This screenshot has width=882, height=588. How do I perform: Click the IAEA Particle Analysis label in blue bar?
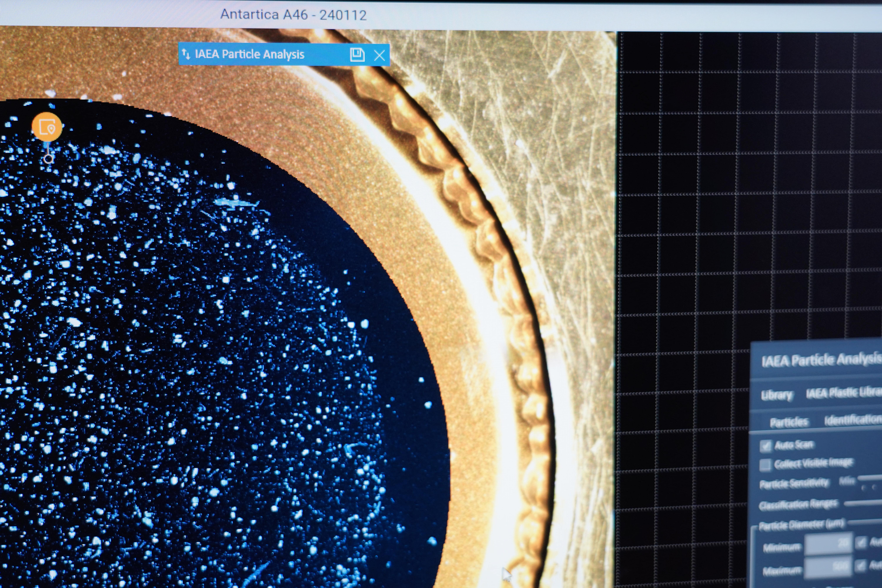pos(249,54)
